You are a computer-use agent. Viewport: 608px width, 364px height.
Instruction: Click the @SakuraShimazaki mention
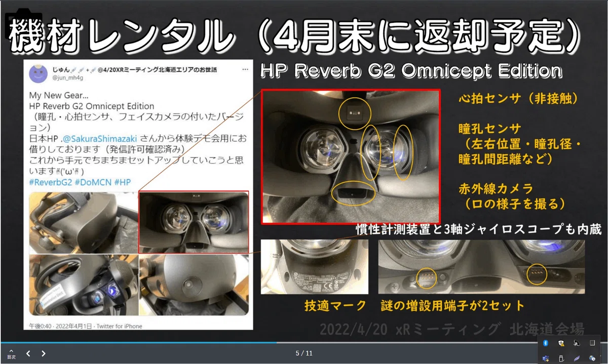coord(101,138)
